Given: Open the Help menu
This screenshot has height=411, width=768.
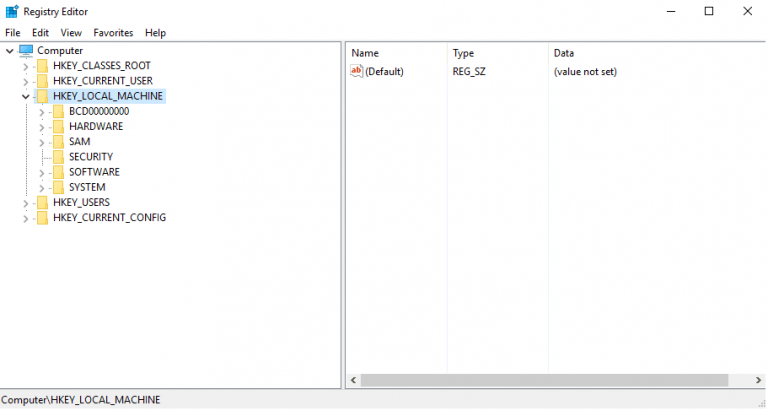Looking at the screenshot, I should point(155,33).
